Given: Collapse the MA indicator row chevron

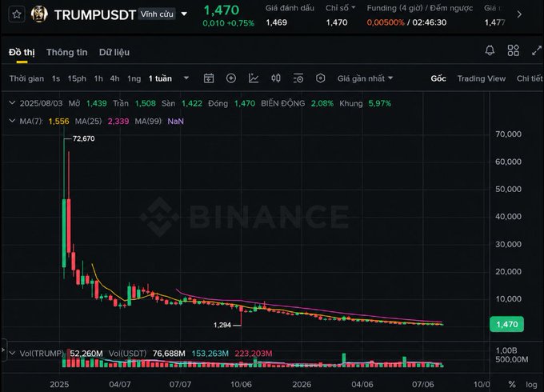Looking at the screenshot, I should [x=12, y=121].
